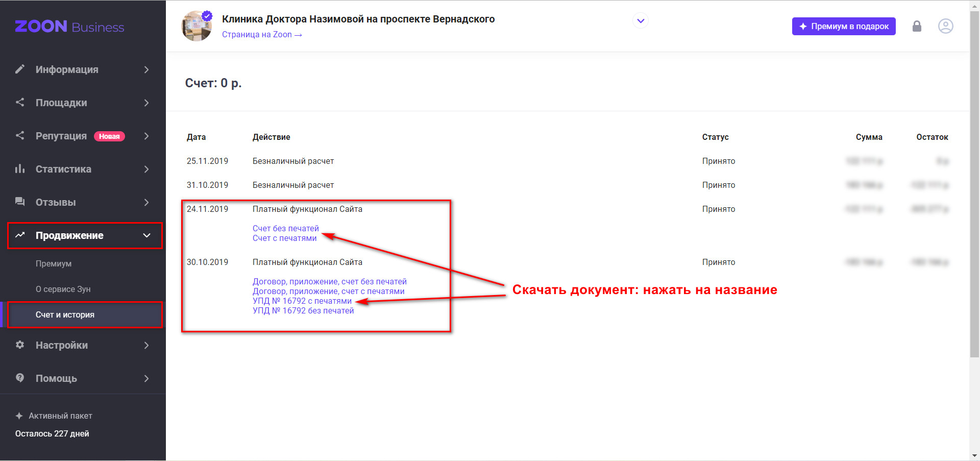Click the bar chart icon for Статистика

[x=20, y=168]
